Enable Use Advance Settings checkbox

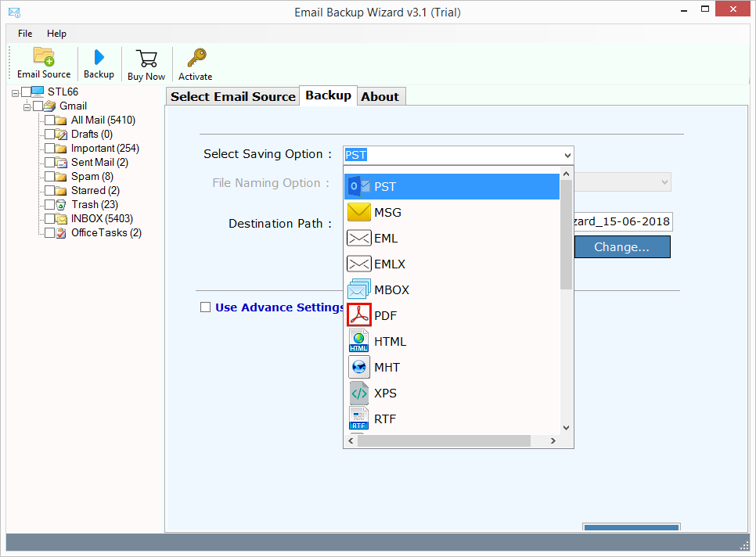point(205,307)
